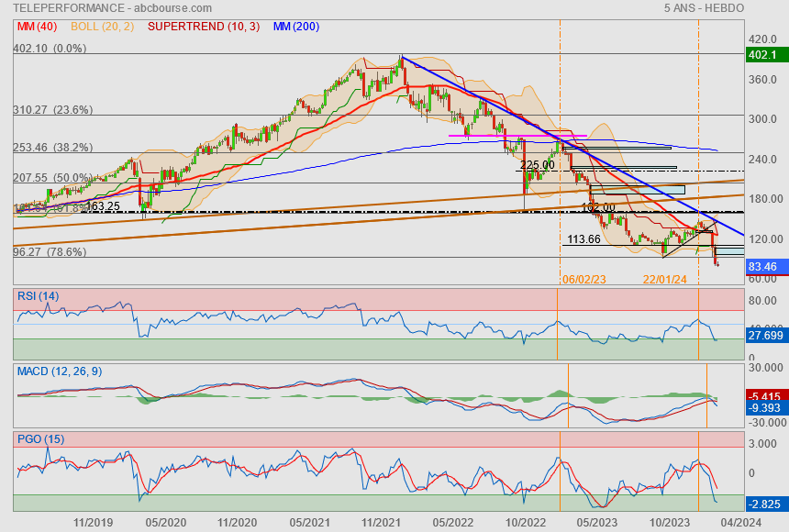Click the 22/01/24 date marker label
789x532 pixels.
[x=665, y=280]
